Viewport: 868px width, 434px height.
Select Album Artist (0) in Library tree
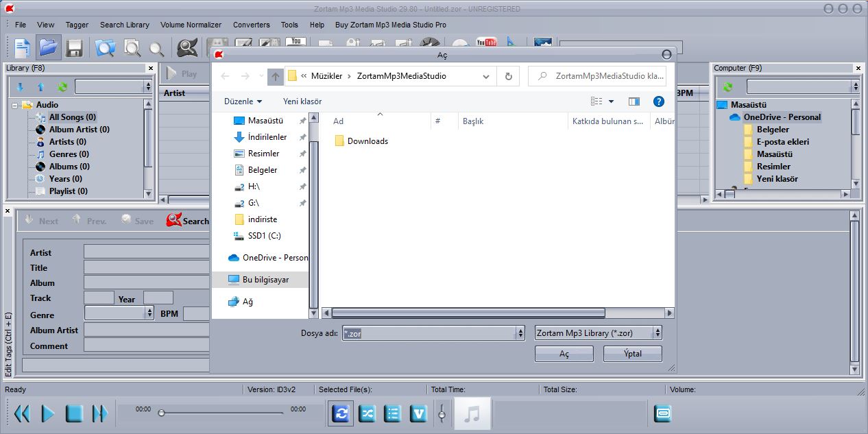(x=80, y=130)
